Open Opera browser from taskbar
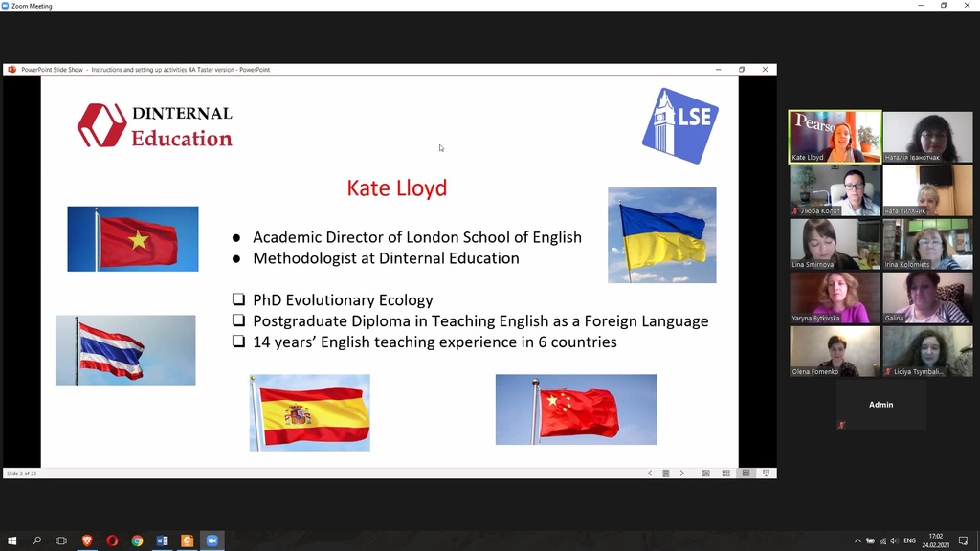 (x=112, y=540)
